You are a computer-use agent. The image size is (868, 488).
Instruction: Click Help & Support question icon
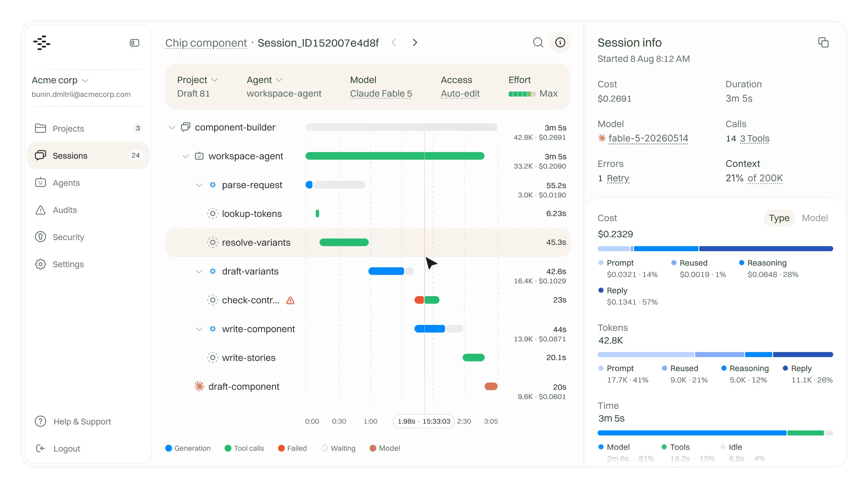tap(41, 421)
